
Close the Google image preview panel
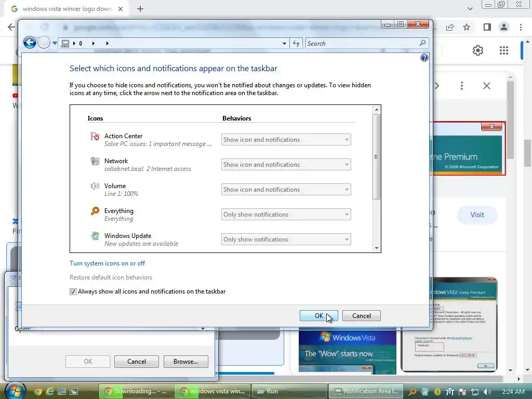486,86
